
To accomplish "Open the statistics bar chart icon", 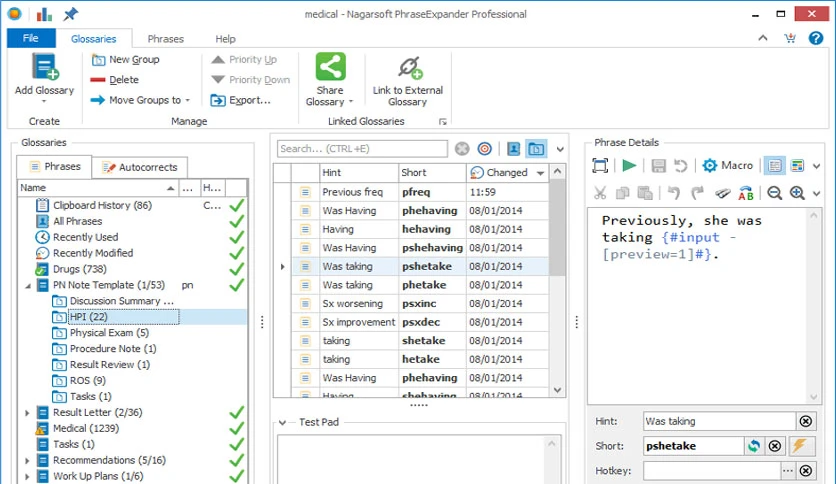I will point(44,14).
